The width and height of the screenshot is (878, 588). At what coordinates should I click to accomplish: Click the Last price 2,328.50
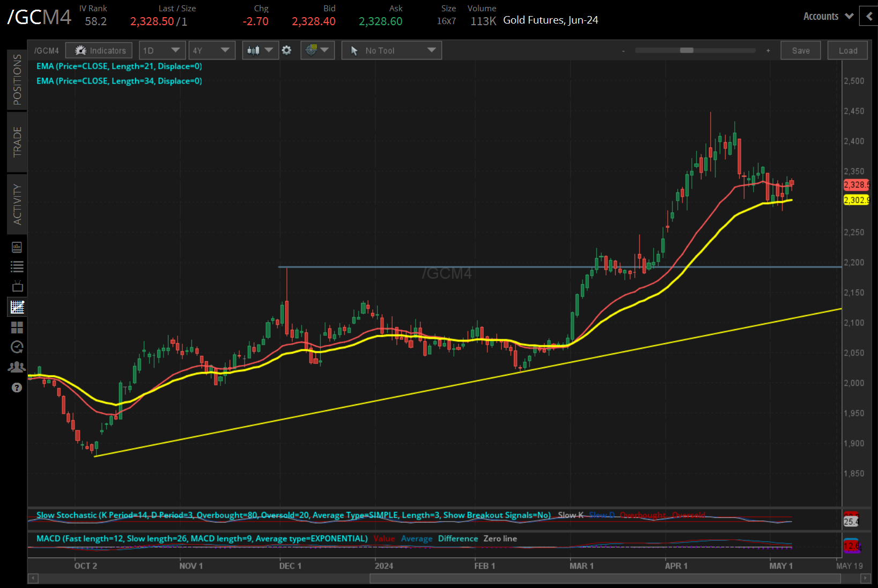point(152,21)
